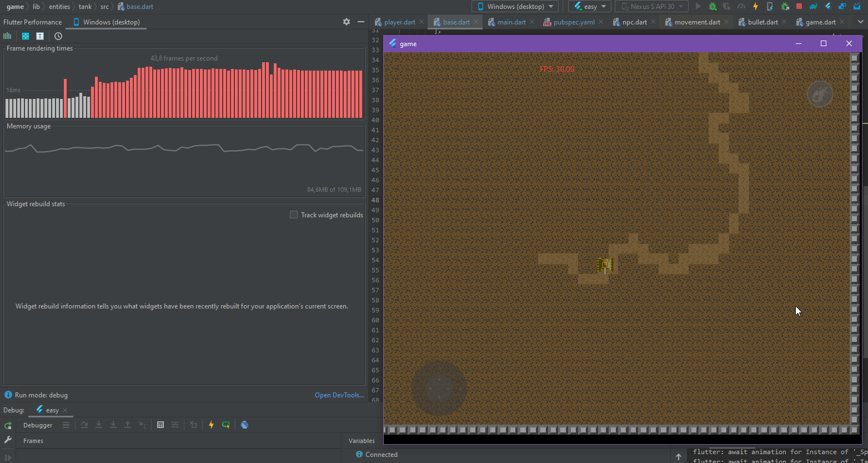The image size is (868, 463).
Task: Click the tallest red bar in frame rendering chart
Action: pyautogui.click(x=264, y=89)
